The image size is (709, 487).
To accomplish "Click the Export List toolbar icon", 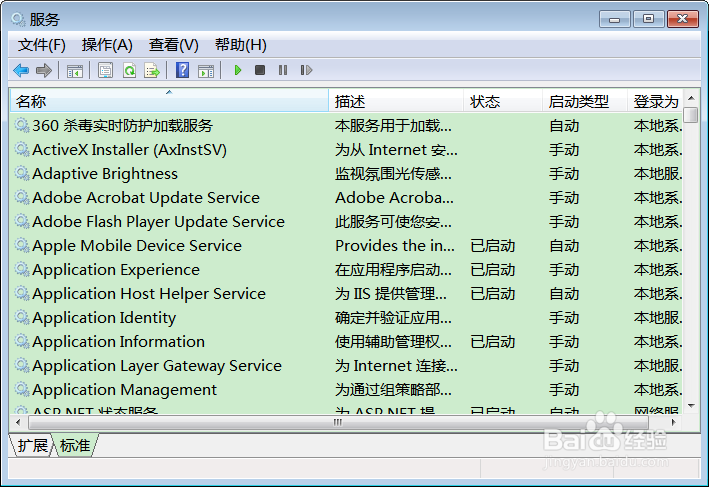I will point(152,71).
